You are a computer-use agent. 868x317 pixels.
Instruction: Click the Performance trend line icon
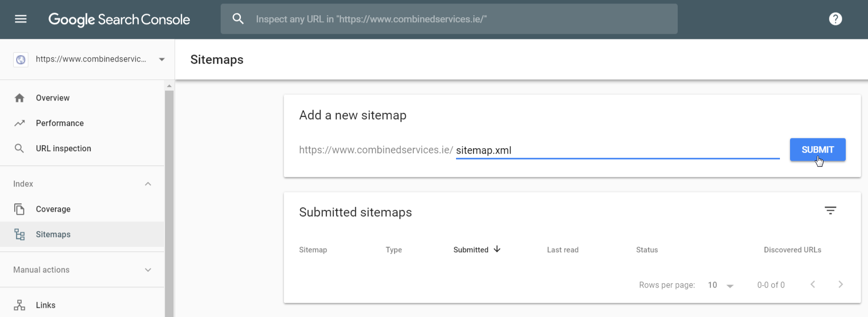tap(20, 123)
